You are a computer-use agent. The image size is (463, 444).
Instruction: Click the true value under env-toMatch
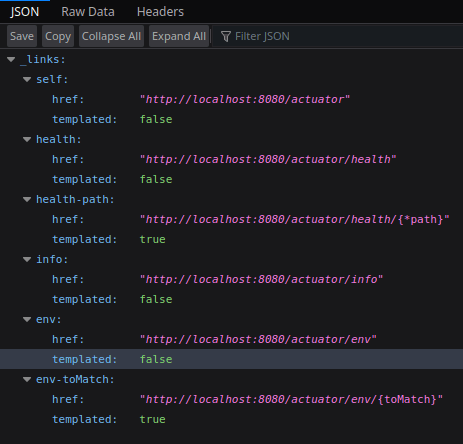coord(153,419)
